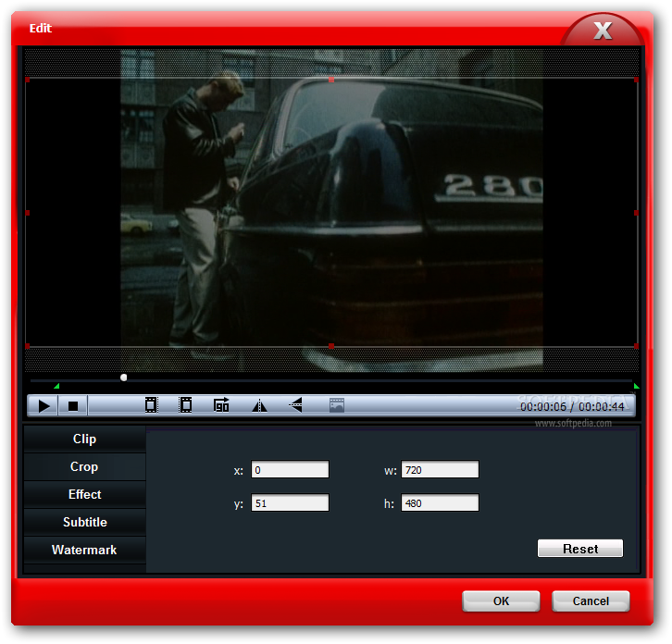Stop the video playback

(73, 406)
